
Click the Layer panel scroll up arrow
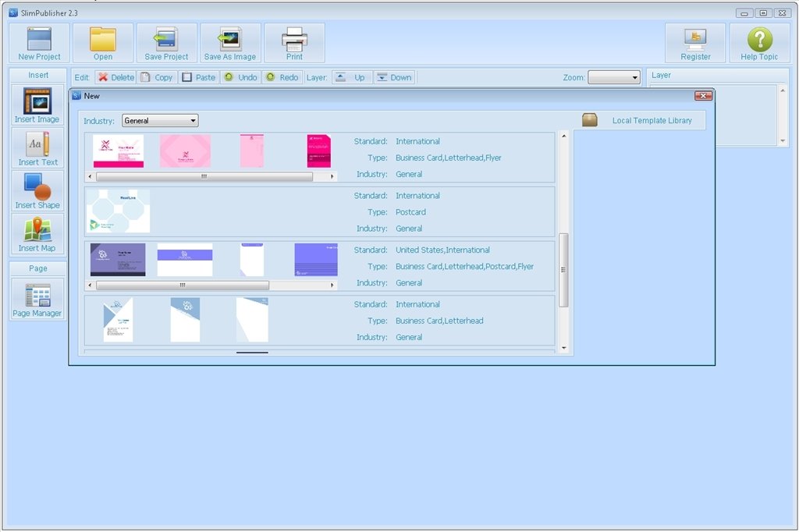(783, 90)
